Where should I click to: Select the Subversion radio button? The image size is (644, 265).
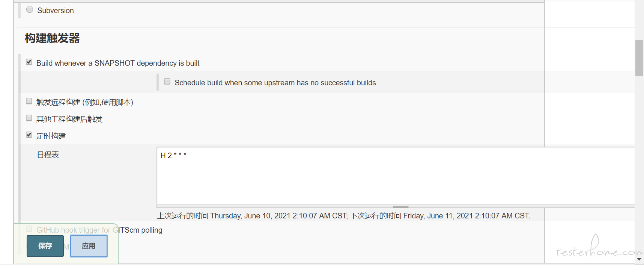tap(30, 10)
